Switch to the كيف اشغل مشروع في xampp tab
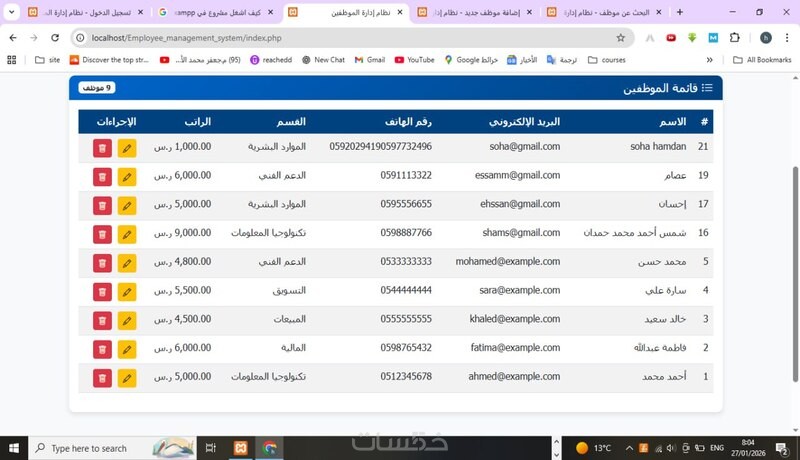Viewport: 800px width, 460px height. pos(216,12)
